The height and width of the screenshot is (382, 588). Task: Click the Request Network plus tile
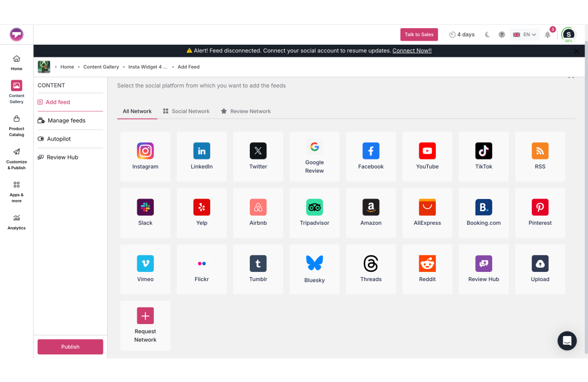pos(145,325)
